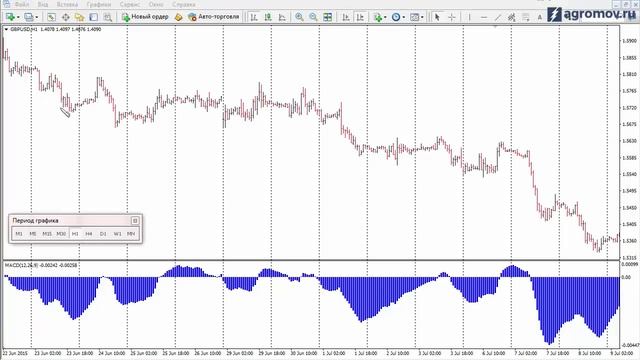Open the Справка menu
640x360 pixels.
coord(183,4)
